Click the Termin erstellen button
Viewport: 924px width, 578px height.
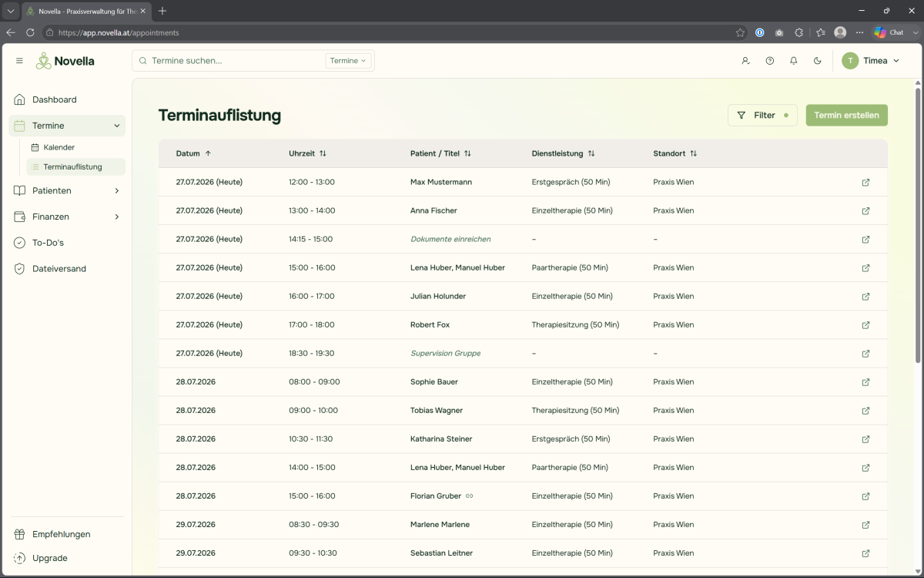click(x=846, y=116)
